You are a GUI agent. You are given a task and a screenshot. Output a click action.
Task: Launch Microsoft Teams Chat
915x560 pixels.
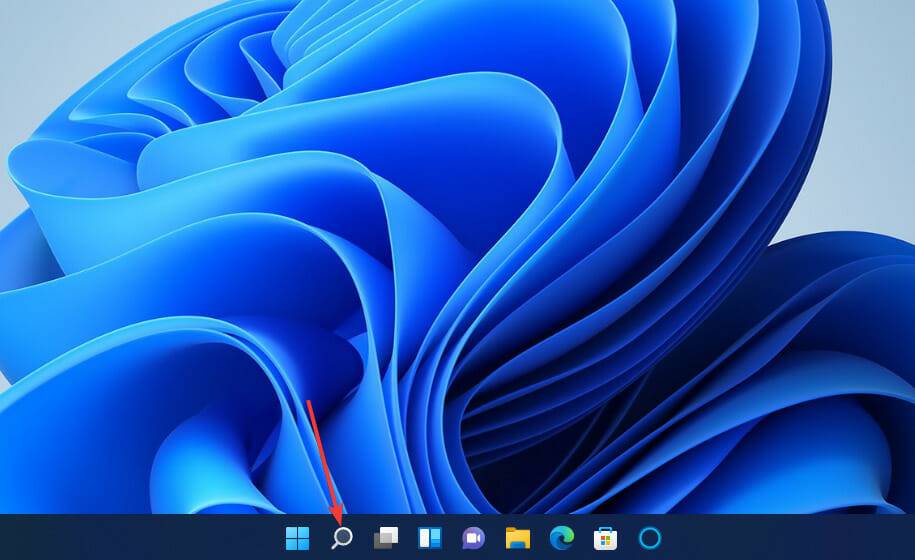(473, 538)
